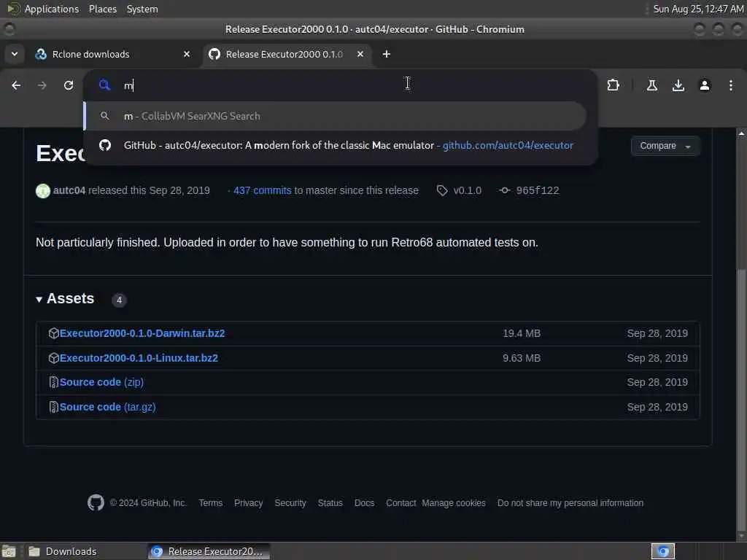Switch to the Rclone downloads tab
Image resolution: width=747 pixels, height=560 pixels.
tap(113, 54)
